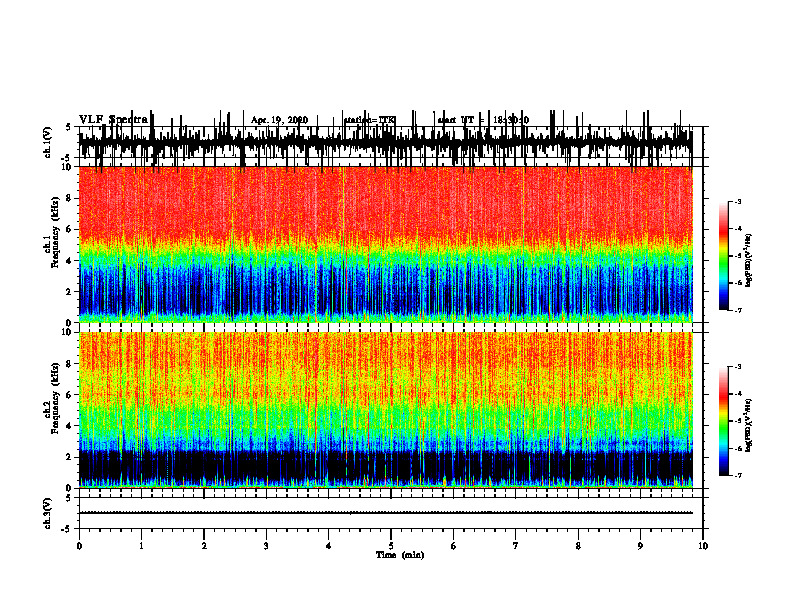Click inside the ch.1 spectrogram panel

point(385,244)
